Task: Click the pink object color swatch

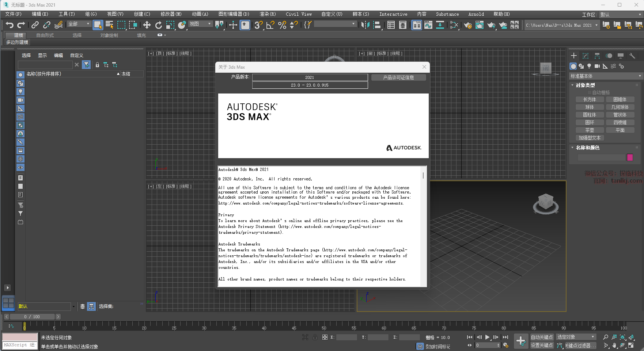Action: click(630, 157)
